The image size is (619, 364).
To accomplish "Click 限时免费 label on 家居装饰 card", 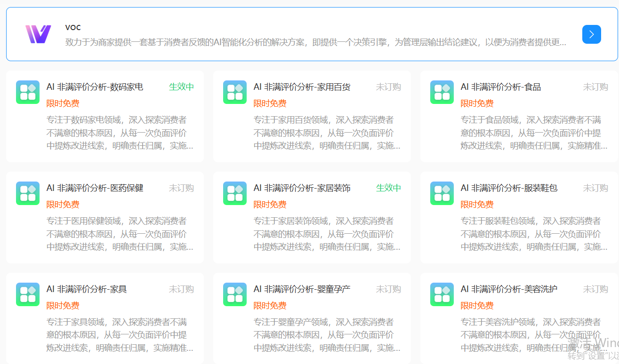I will point(270,205).
